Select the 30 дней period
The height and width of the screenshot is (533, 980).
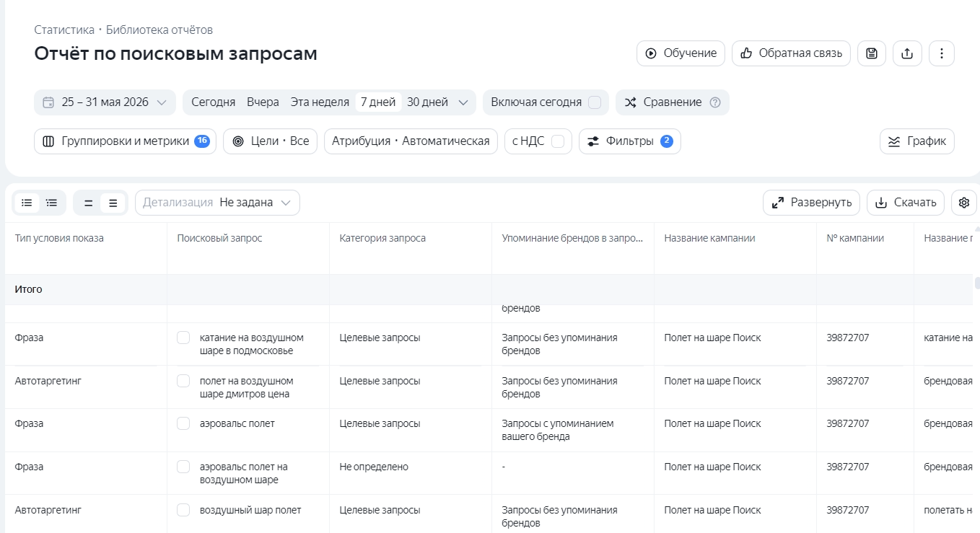[x=427, y=102]
